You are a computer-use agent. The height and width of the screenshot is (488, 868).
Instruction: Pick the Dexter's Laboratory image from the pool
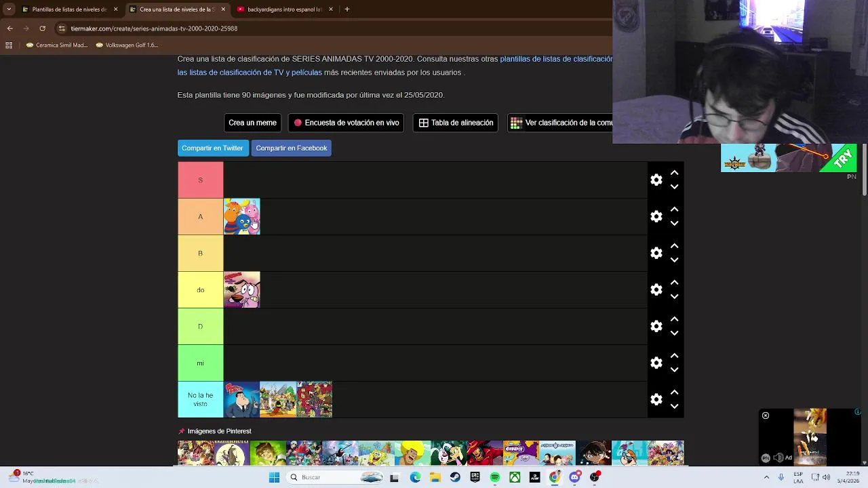(629, 453)
